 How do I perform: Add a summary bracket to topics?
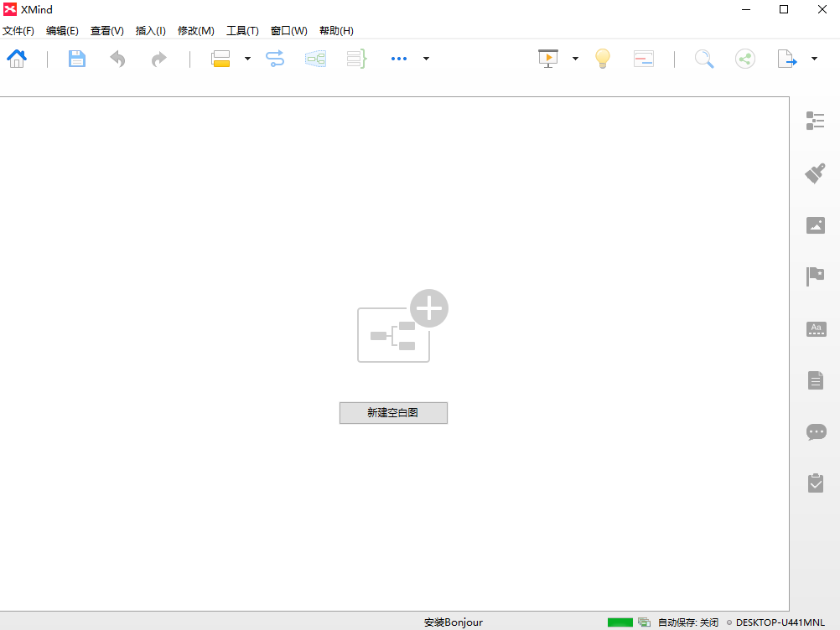click(x=356, y=59)
